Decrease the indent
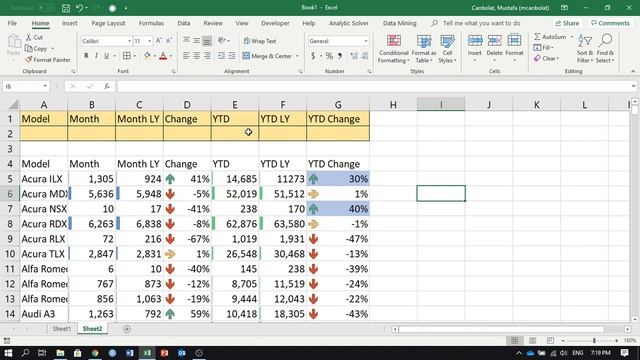Image resolution: width=640 pixels, height=360 pixels. click(x=221, y=56)
